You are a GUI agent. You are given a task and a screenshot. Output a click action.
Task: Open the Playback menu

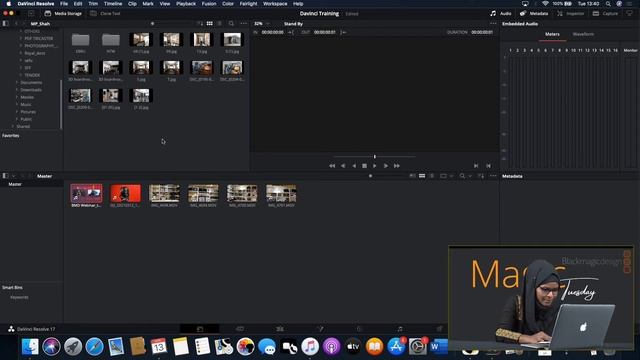186,4
